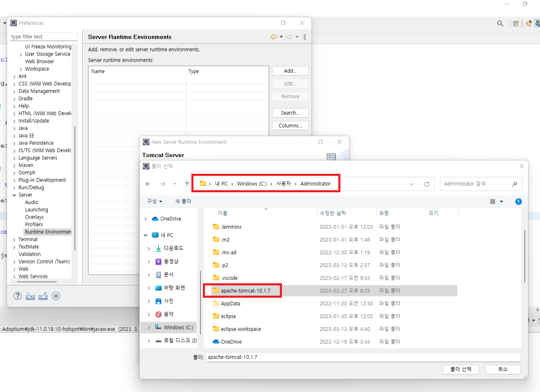This screenshot has width=540, height=392.
Task: Open the back history dropdown in Preferences
Action: pyautogui.click(x=282, y=37)
